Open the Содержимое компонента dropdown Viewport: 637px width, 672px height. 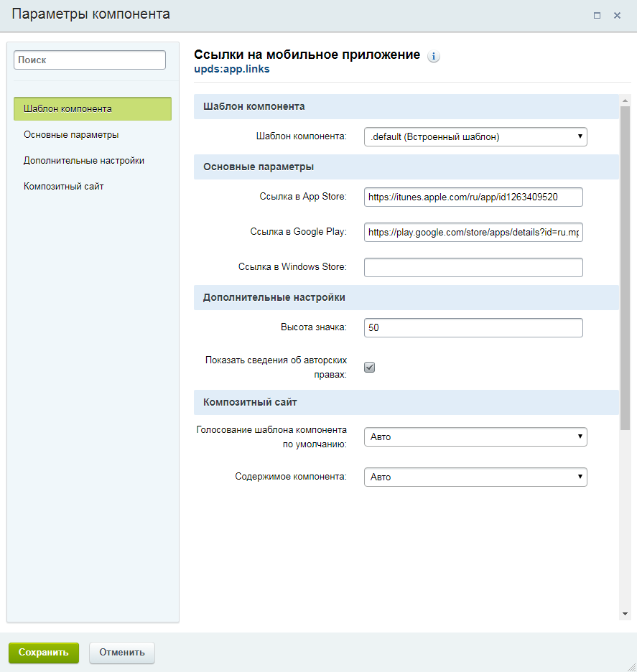pos(475,477)
